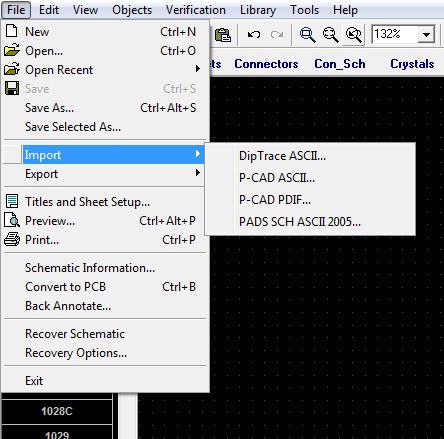Select the highlighted Import entry
444x439 pixels.
point(105,155)
